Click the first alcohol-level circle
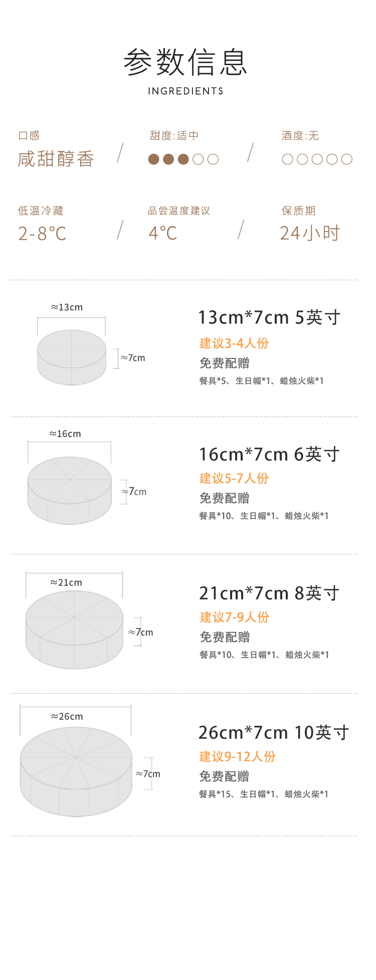Viewport: 376px width, 980px height. point(288,159)
